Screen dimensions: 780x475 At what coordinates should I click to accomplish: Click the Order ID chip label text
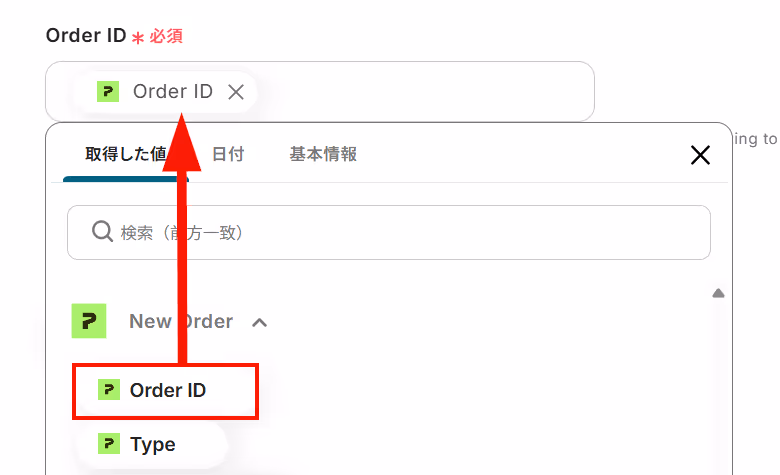(173, 92)
